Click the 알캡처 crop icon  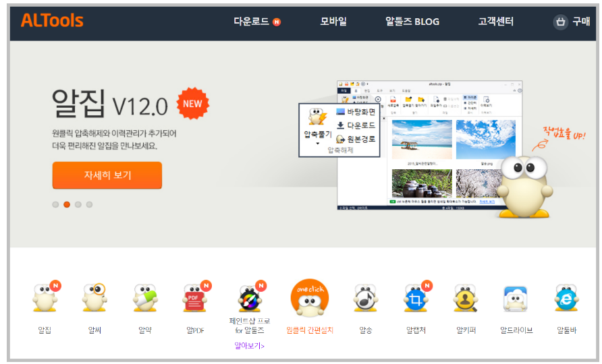point(417,297)
